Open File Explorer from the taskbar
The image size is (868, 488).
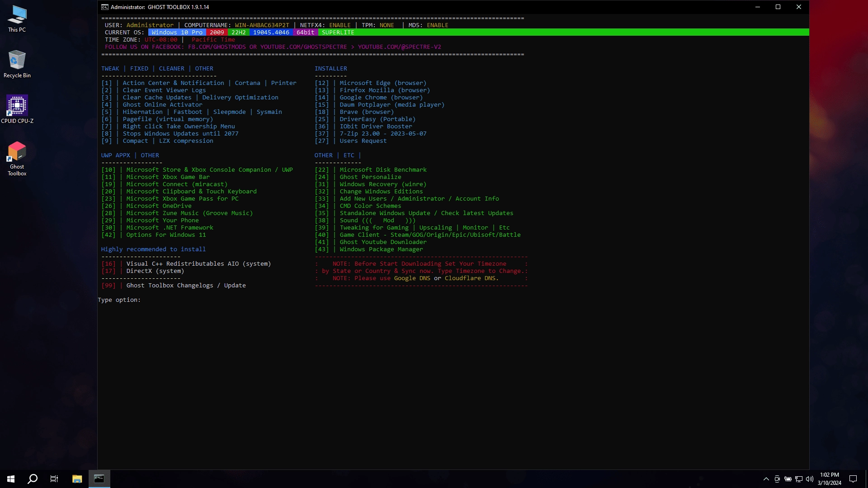[77, 479]
